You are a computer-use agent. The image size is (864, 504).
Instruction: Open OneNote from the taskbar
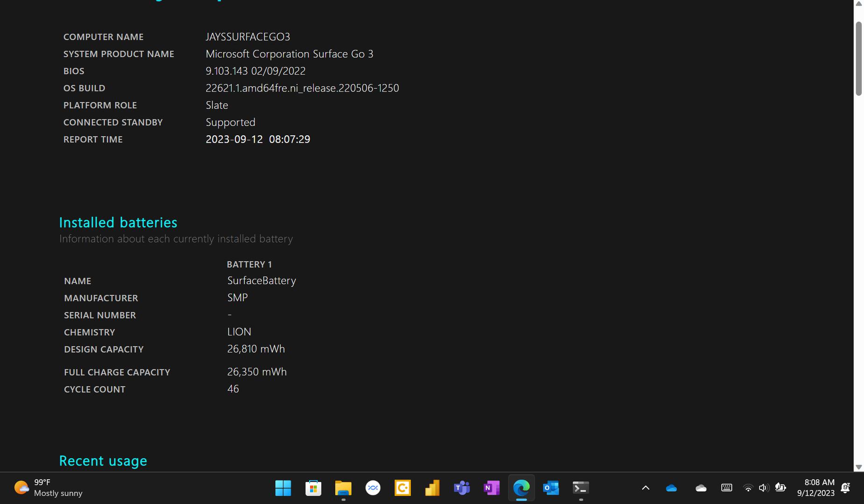pyautogui.click(x=491, y=488)
